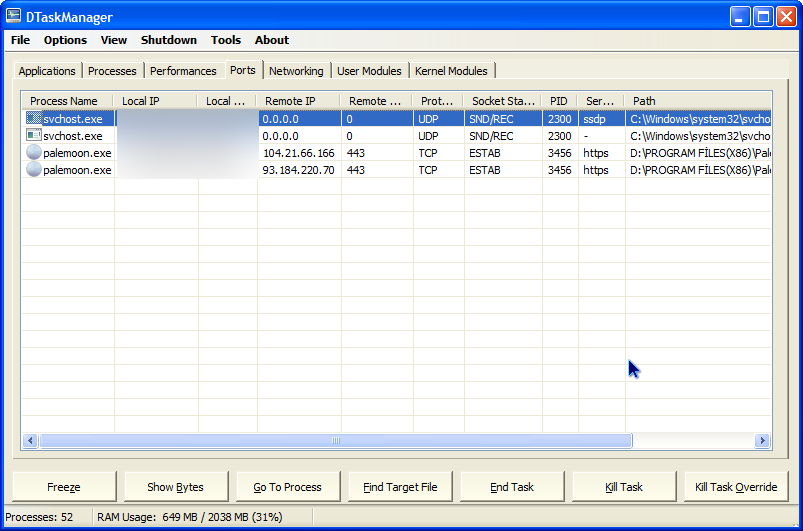Switch to the Processes tab

112,71
